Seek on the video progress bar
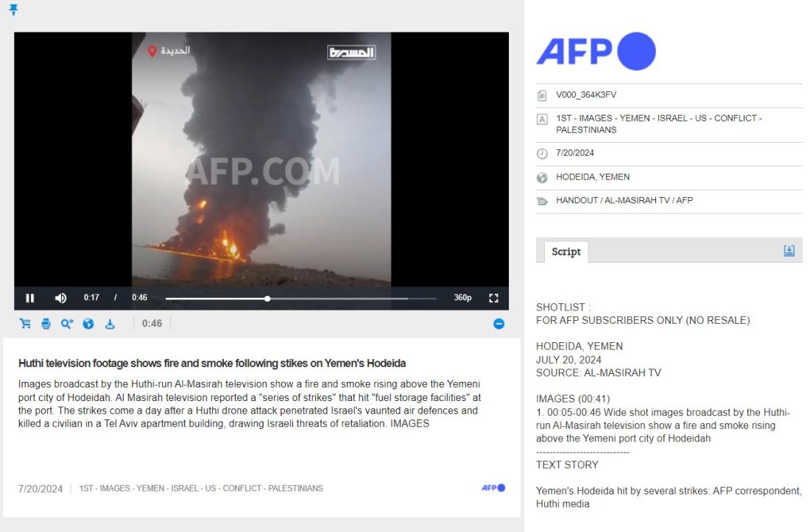 300,298
